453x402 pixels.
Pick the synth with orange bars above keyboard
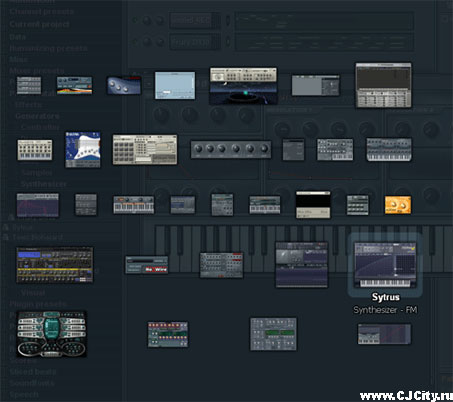[x=134, y=205]
